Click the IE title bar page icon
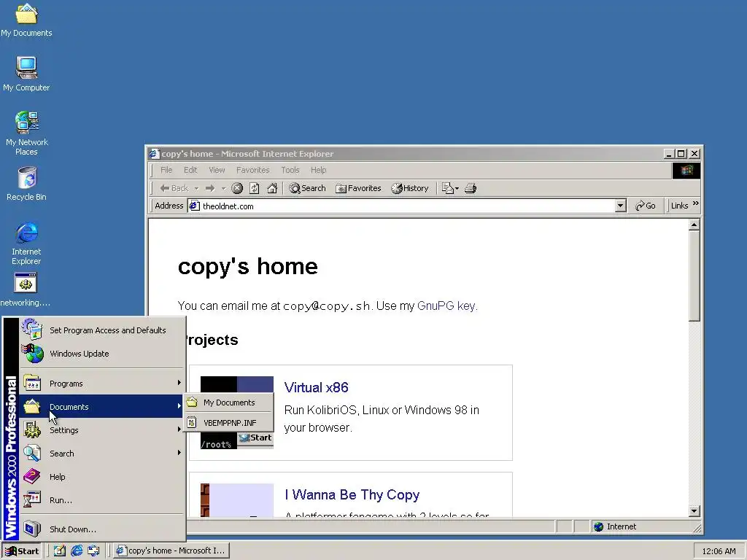Screen dimensions: 747x560 [x=153, y=153]
